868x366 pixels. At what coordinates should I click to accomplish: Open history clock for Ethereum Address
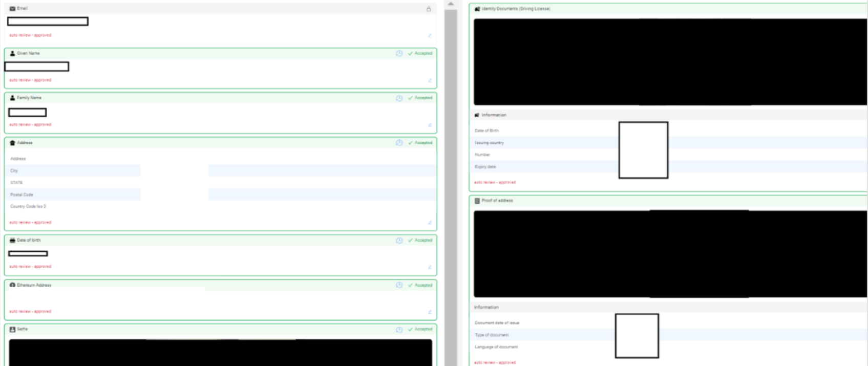click(x=399, y=285)
